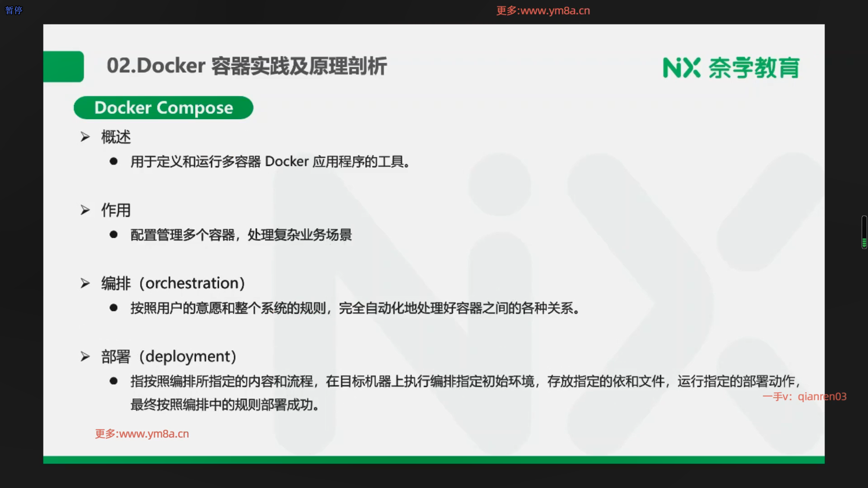Click the vertical green volume level meter
Screen dimensions: 868x488
tap(864, 232)
